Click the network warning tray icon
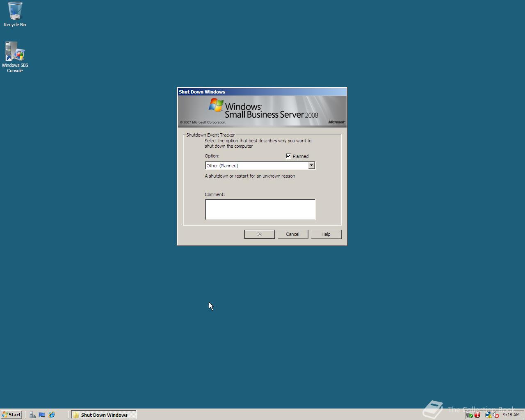This screenshot has height=420, width=525. pos(488,415)
